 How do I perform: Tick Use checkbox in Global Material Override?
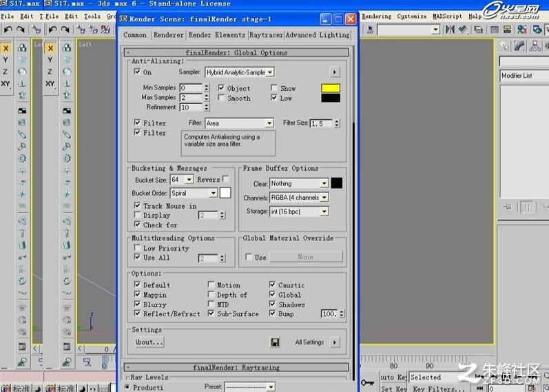tap(249, 257)
